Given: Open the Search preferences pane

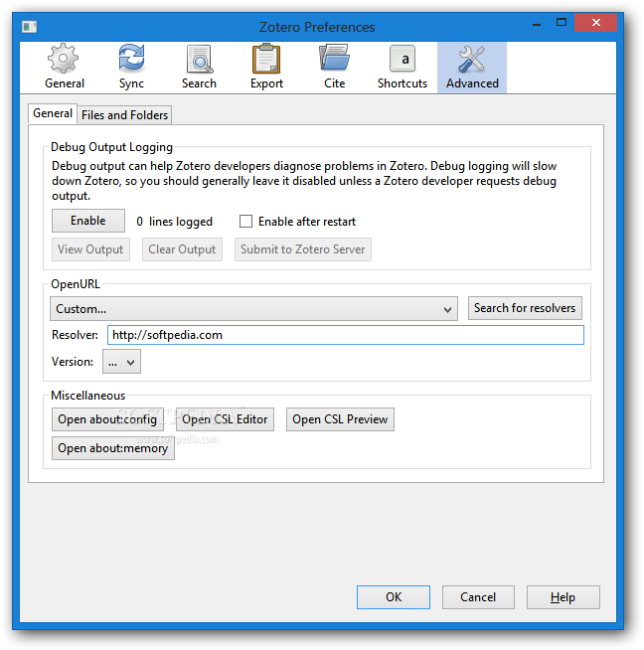Looking at the screenshot, I should coord(199,68).
